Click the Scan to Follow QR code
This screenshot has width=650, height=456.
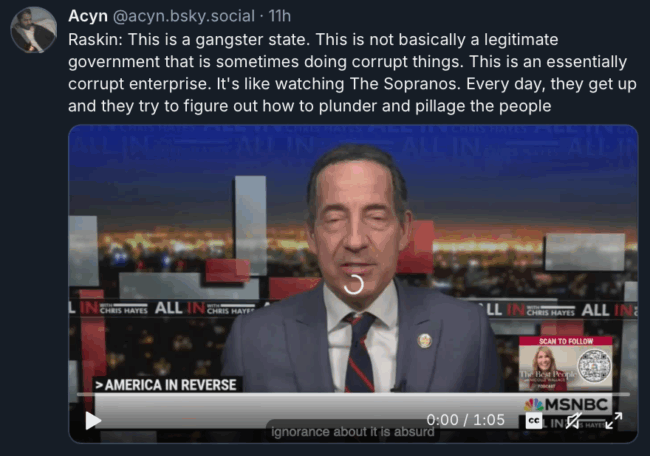594,366
